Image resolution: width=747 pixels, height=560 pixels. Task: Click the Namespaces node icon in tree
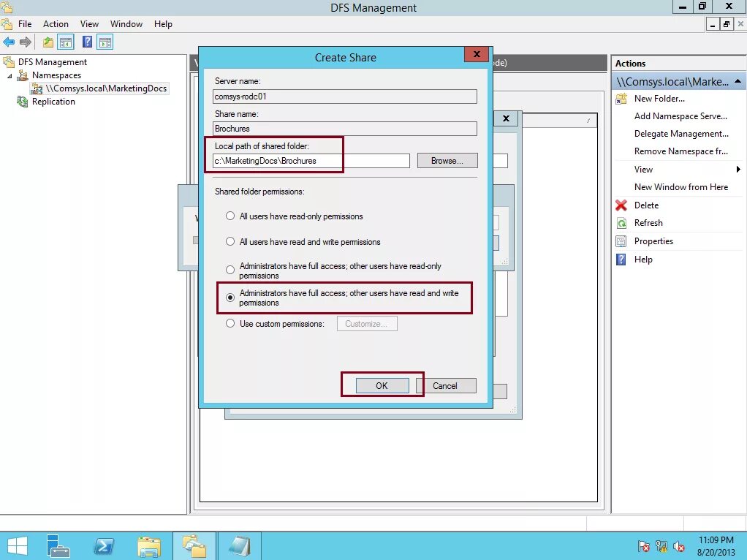23,75
